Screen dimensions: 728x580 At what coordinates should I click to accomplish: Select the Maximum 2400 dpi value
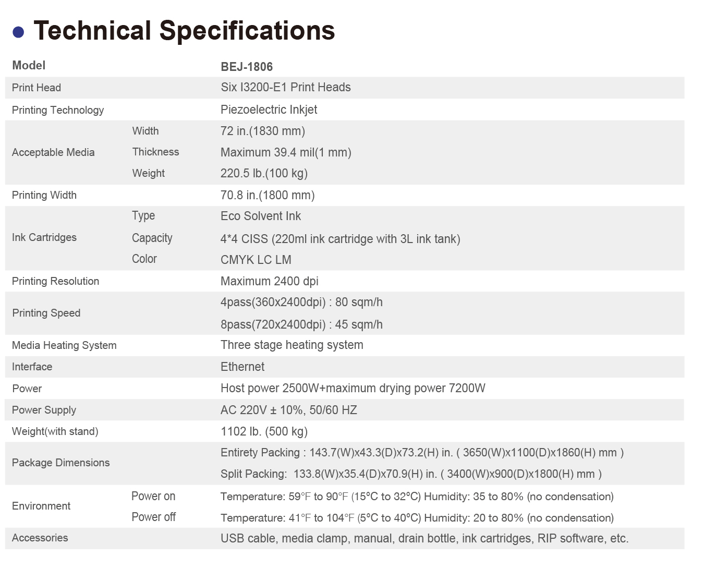[x=269, y=281]
